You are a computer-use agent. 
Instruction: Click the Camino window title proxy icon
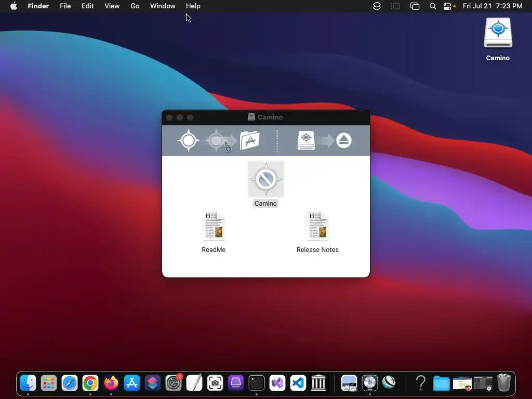[251, 117]
